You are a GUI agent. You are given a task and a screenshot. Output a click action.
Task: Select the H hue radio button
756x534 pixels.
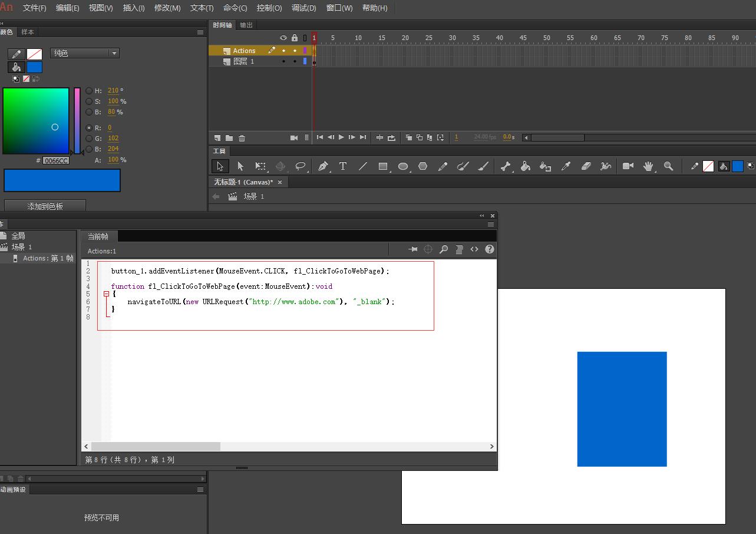pos(89,91)
